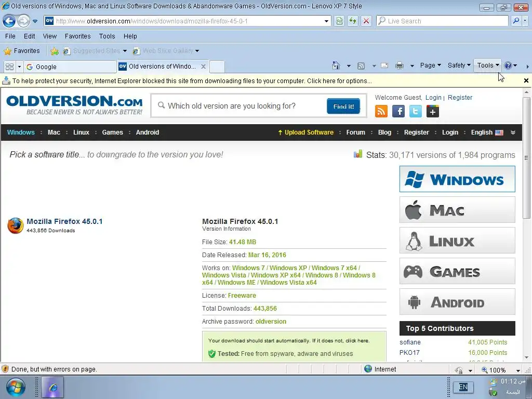532x399 pixels.
Task: Close the yellow security information bar
Action: click(x=526, y=81)
